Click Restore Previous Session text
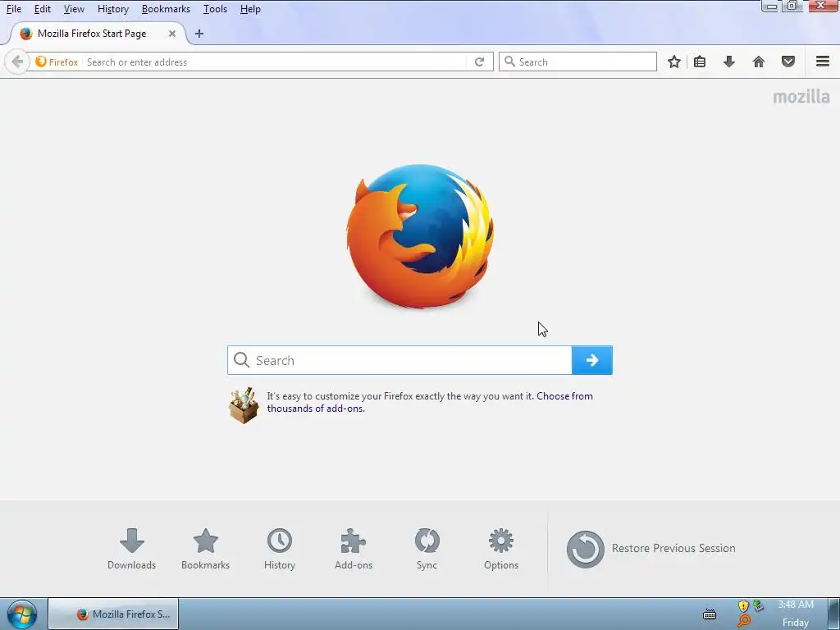Image resolution: width=840 pixels, height=630 pixels. pos(673,548)
